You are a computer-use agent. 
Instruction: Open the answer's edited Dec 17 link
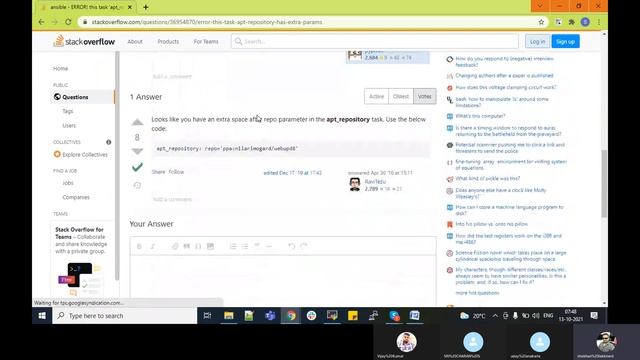[292, 173]
